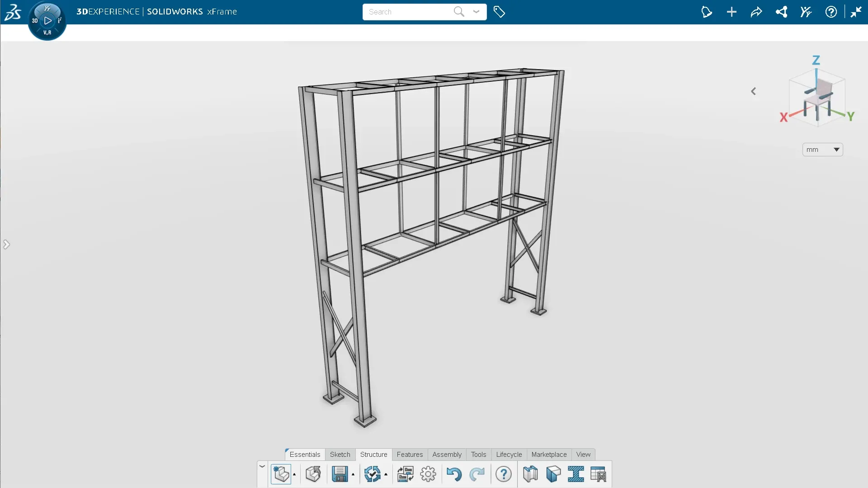The image size is (868, 488).
Task: Switch to the Assembly tab
Action: (447, 455)
